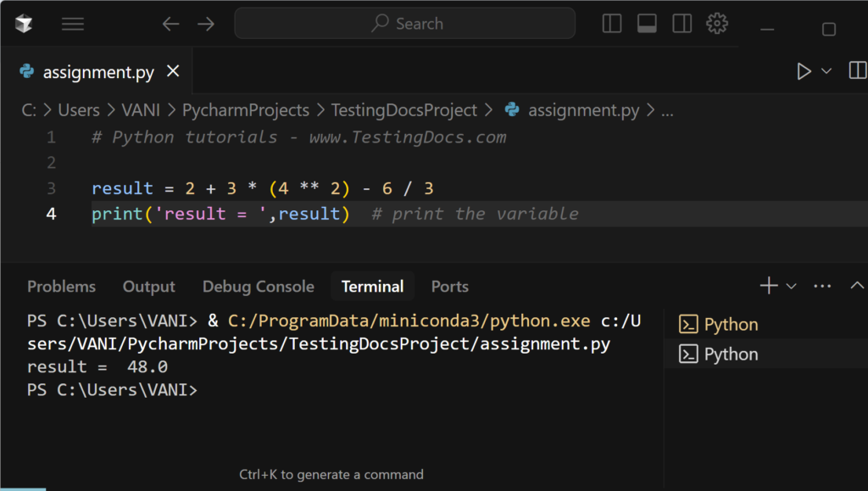This screenshot has height=491, width=868.
Task: Navigate back using the left arrow
Action: [170, 24]
